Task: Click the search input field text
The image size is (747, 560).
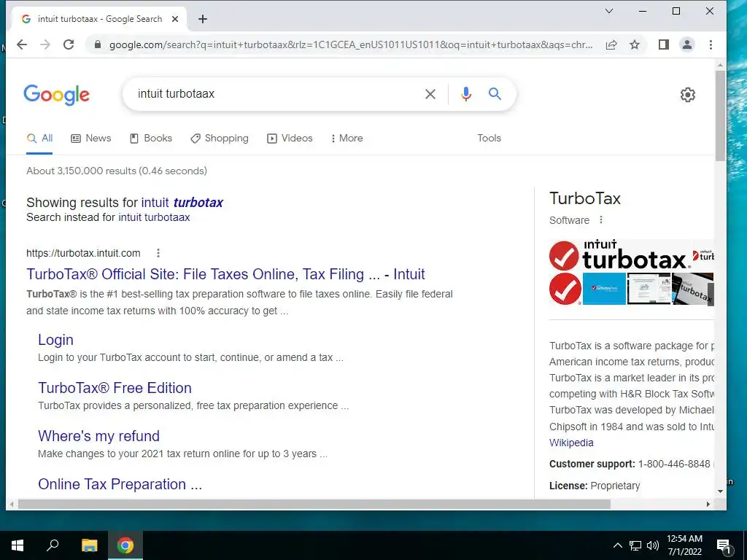Action: (177, 94)
